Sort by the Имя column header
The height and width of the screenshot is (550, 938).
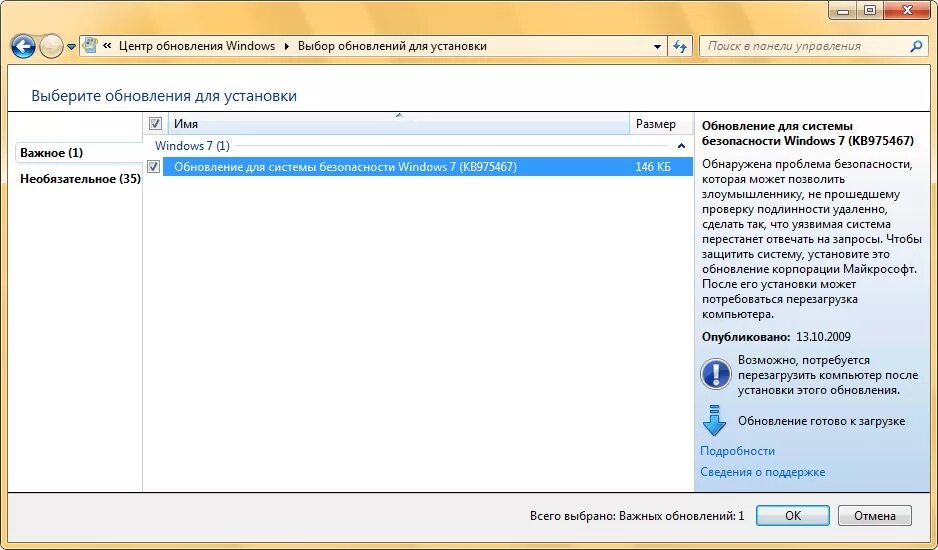[x=398, y=124]
